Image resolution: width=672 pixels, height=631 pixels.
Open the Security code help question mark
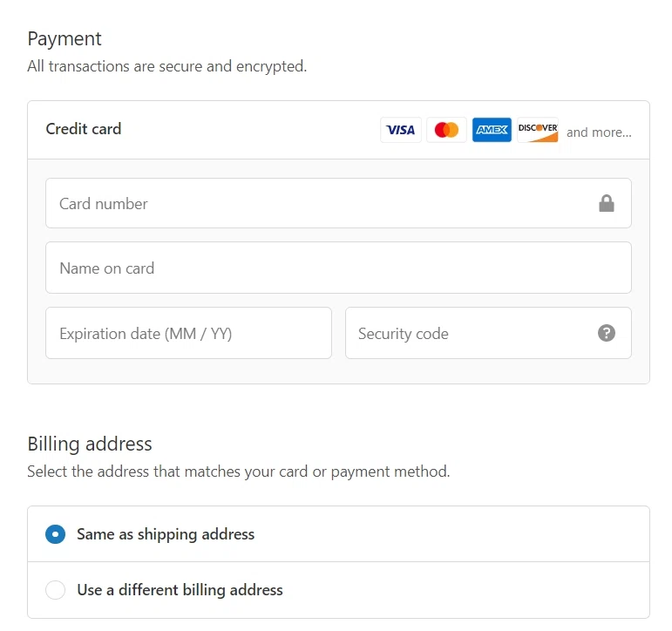(x=607, y=333)
